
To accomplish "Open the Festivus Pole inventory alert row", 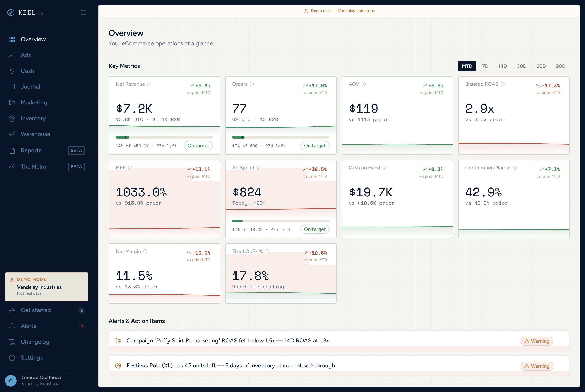I will [x=339, y=366].
